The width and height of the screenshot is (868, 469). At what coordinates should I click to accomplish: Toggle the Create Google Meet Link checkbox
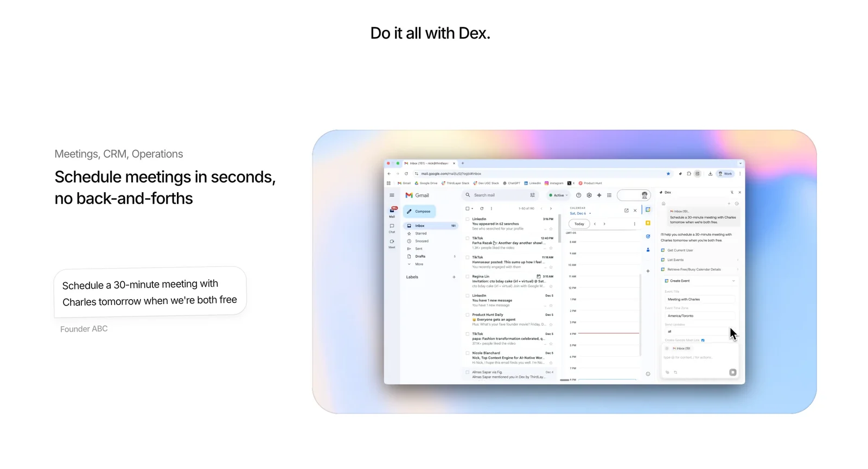(x=703, y=340)
